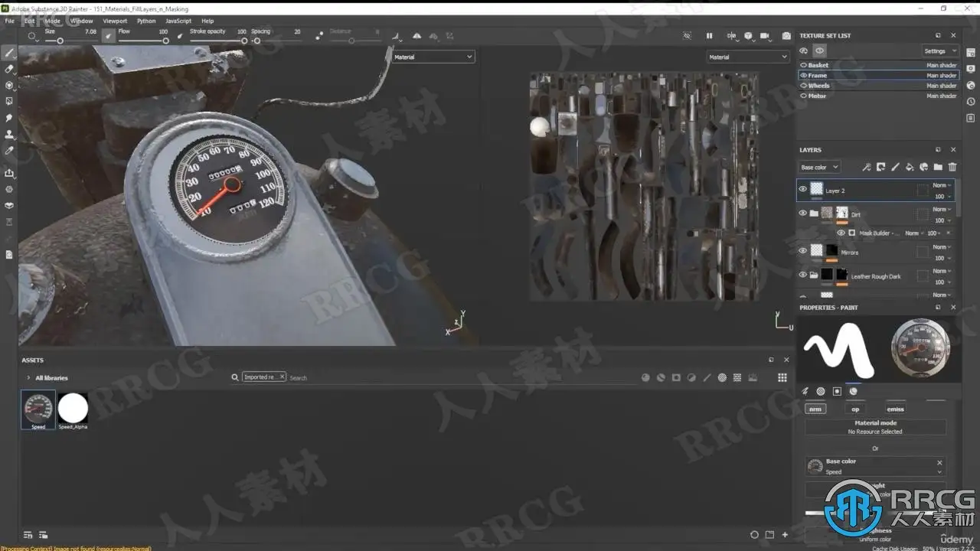980x551 pixels.
Task: Select the Eraser tool
Action: (9, 69)
